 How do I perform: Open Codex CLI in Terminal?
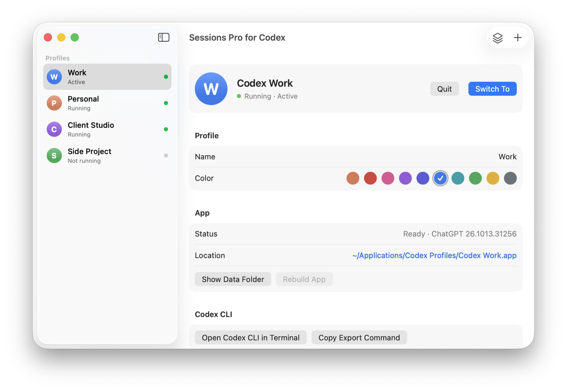251,338
